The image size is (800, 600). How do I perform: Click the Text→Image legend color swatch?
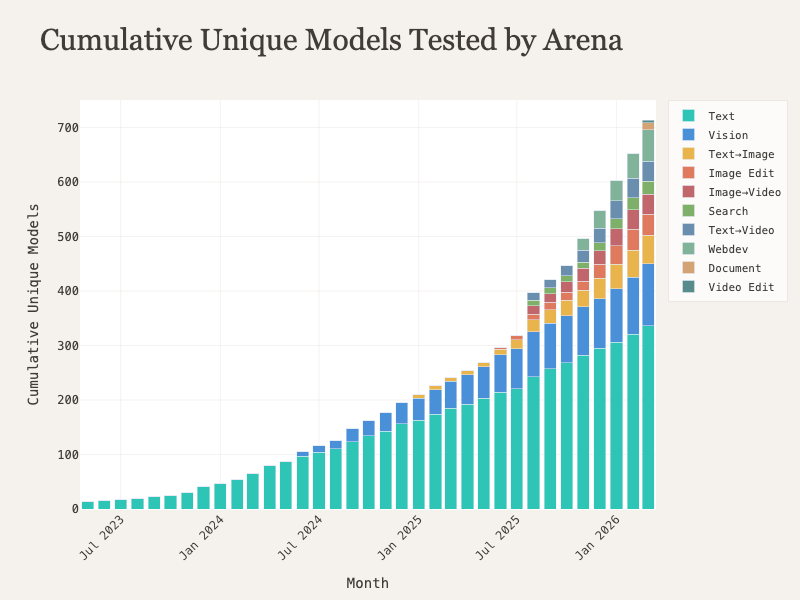pyautogui.click(x=688, y=154)
